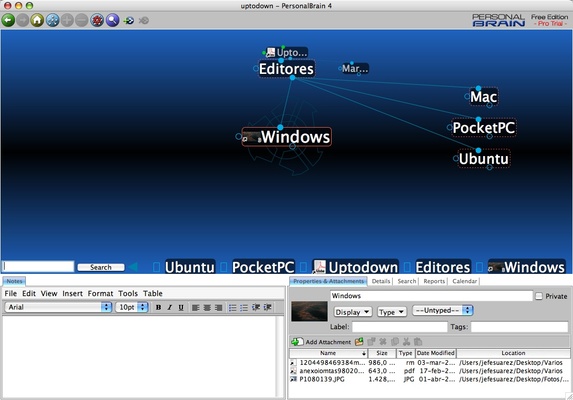Click the purple magnifier search icon
The image size is (573, 400).
coord(113,20)
